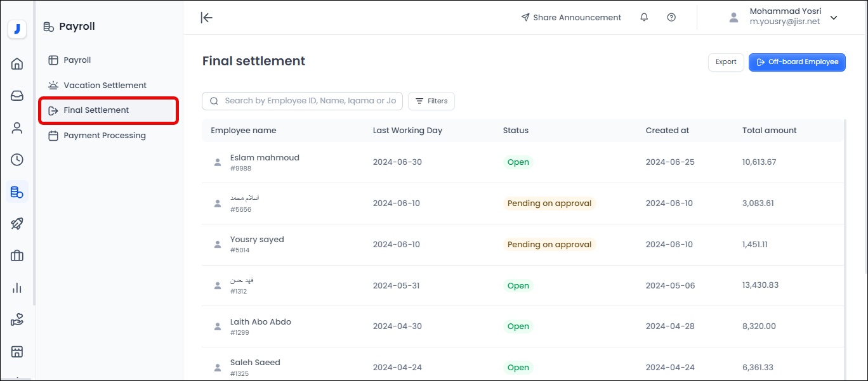Expand the Mohammad Yosri account dropdown

click(x=833, y=18)
